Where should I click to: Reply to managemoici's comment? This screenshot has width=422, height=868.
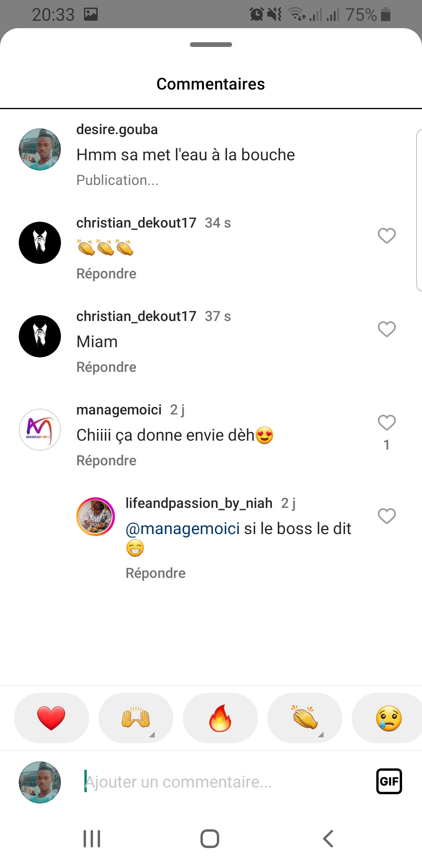tap(106, 461)
